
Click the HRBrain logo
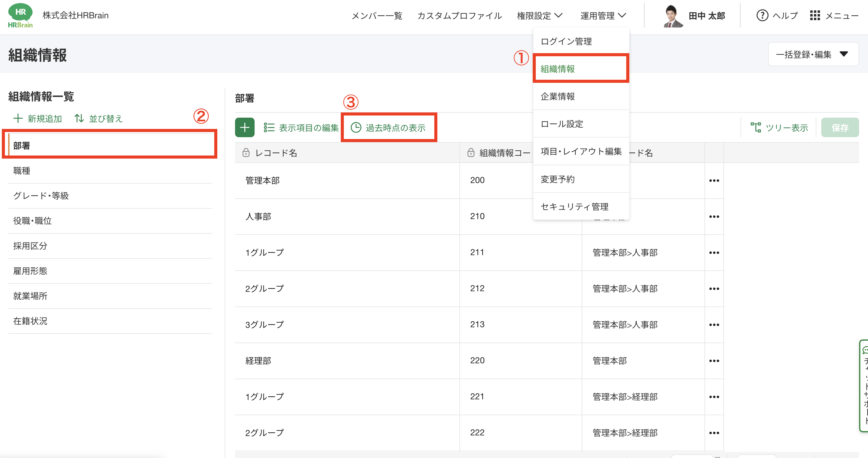20,16
